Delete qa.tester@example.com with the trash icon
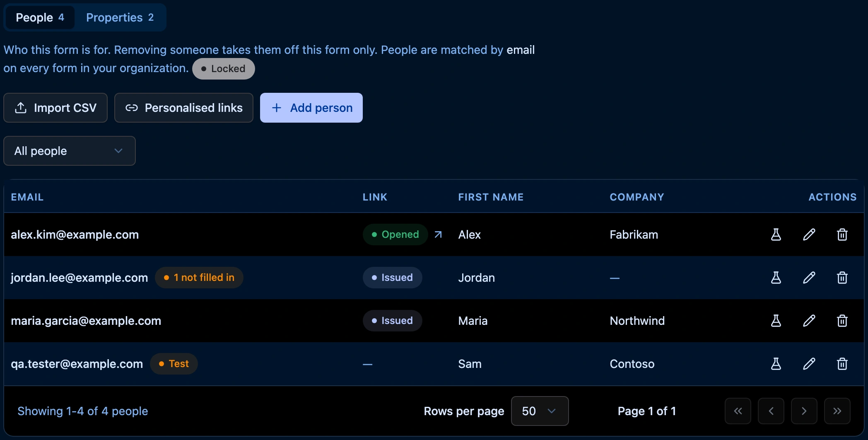Viewport: 868px width, 440px height. point(842,364)
